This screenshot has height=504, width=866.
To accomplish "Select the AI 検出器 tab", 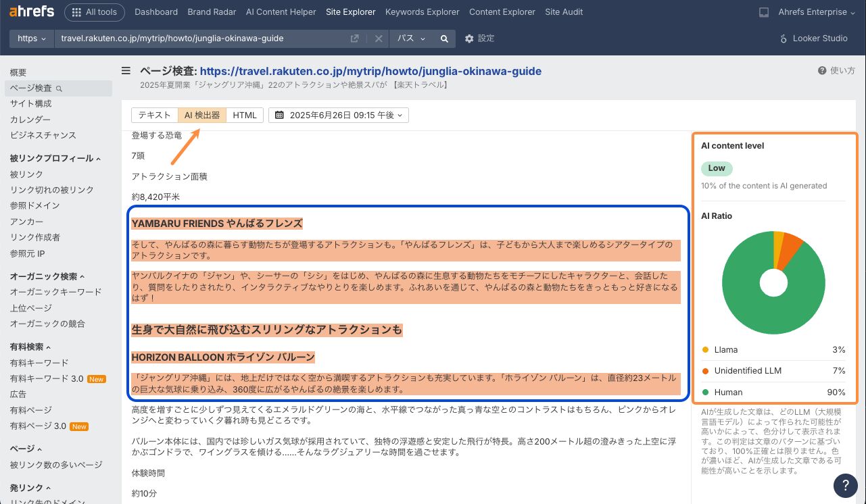I will tap(202, 115).
